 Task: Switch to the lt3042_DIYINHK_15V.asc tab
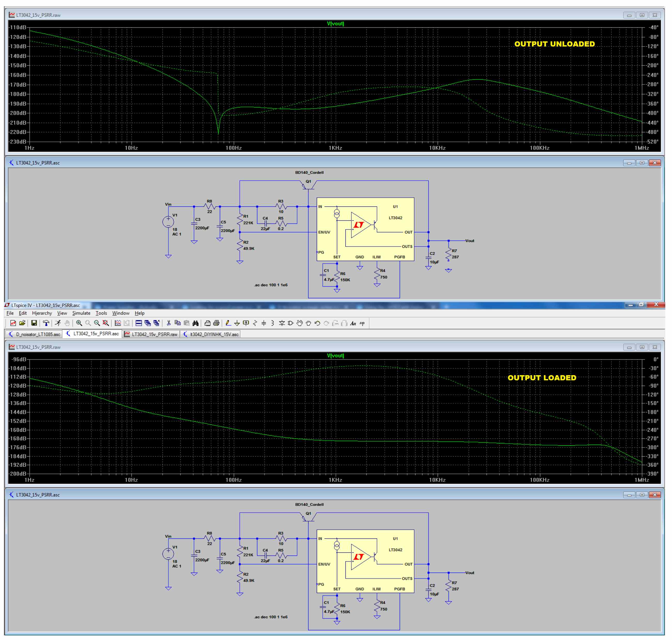pos(211,334)
